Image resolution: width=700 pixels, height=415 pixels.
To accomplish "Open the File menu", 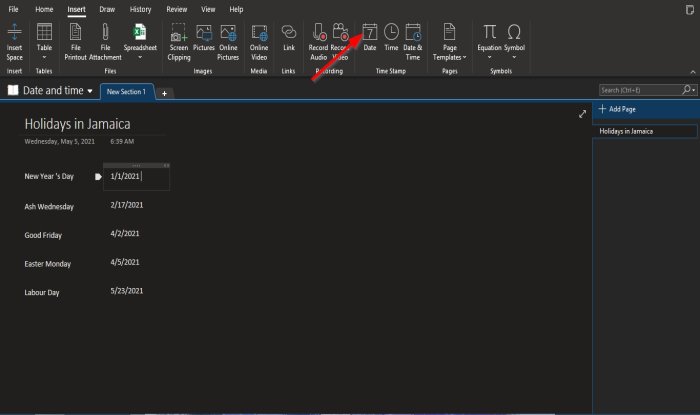I will pyautogui.click(x=13, y=9).
